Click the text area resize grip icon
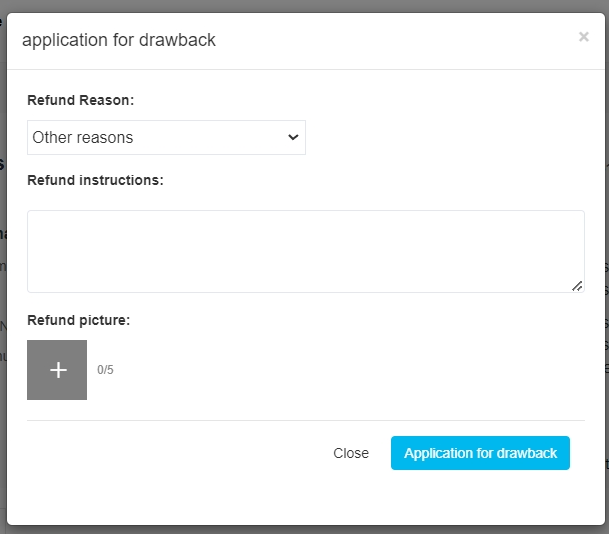The image size is (609, 534). point(577,286)
